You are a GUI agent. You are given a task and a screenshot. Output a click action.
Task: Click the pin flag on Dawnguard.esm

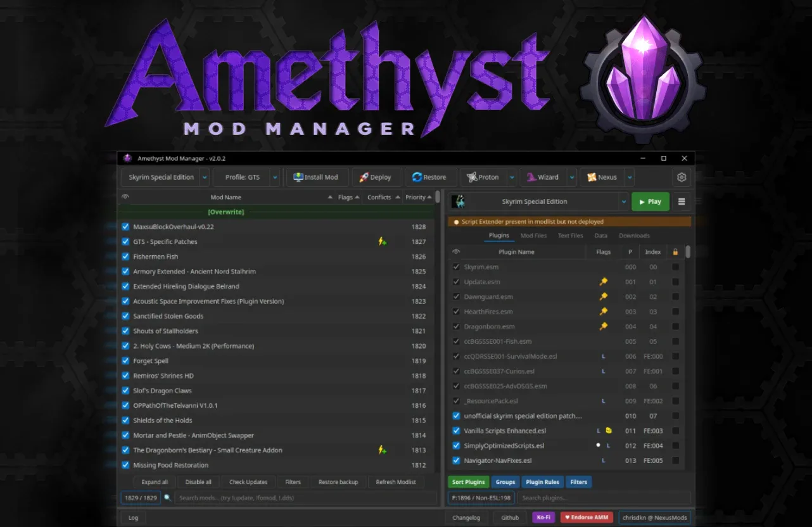click(x=604, y=296)
